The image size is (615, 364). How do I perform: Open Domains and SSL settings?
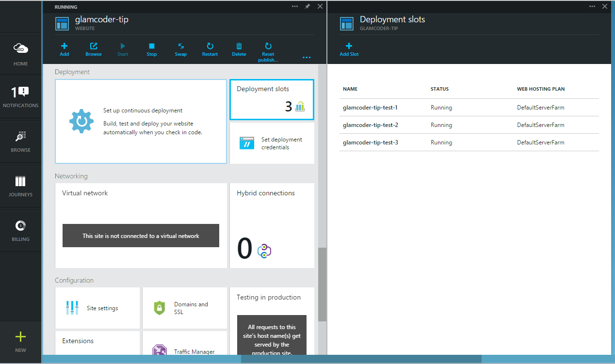(x=184, y=308)
